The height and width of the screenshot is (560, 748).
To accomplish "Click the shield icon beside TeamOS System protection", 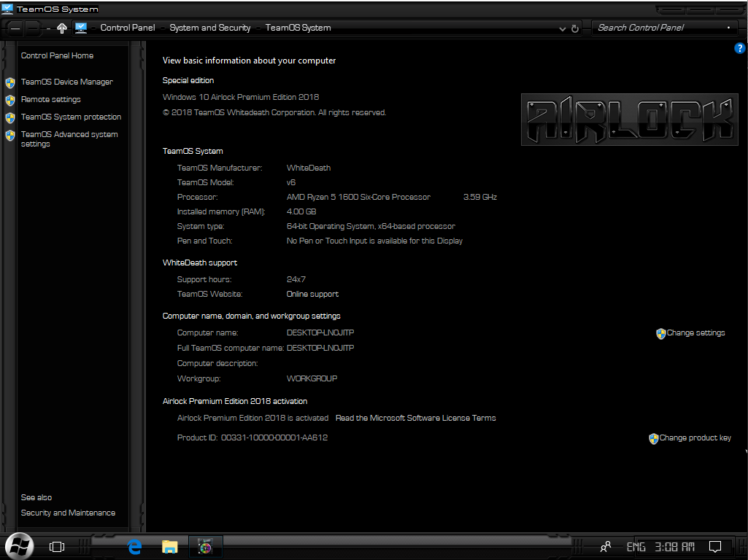I will 10,117.
